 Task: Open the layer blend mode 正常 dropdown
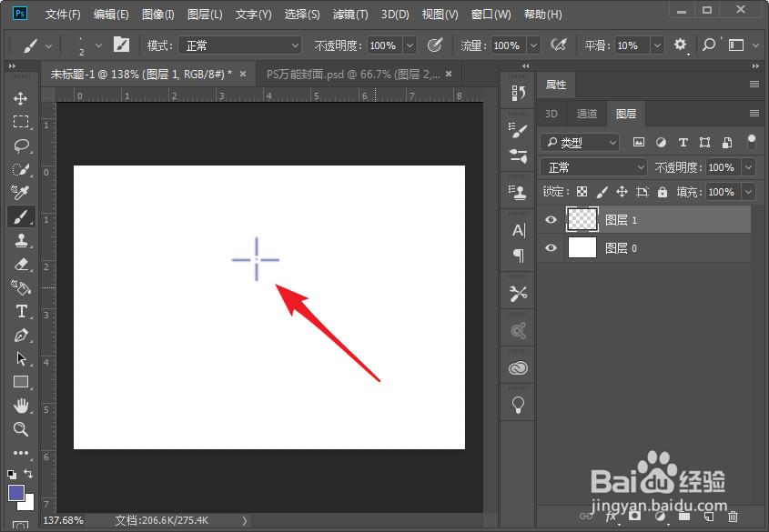coord(594,167)
